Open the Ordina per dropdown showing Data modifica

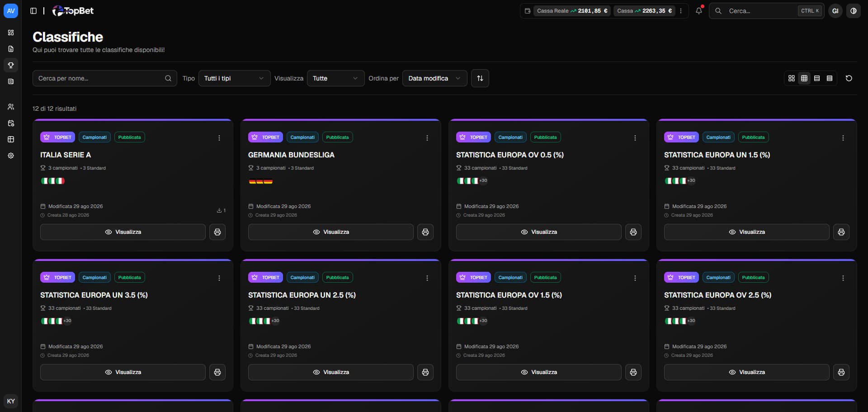(435, 78)
